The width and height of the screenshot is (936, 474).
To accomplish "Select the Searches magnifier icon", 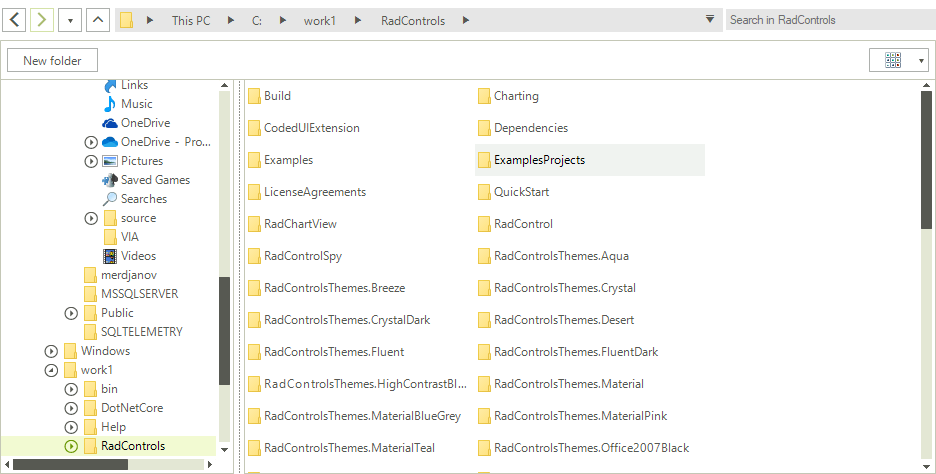I will (x=110, y=199).
